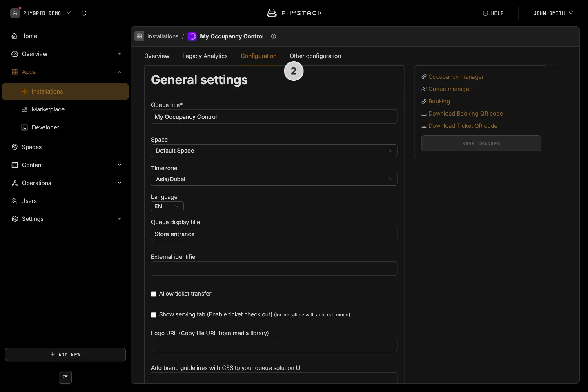
Task: Open the three-dot more options menu
Action: pos(560,56)
